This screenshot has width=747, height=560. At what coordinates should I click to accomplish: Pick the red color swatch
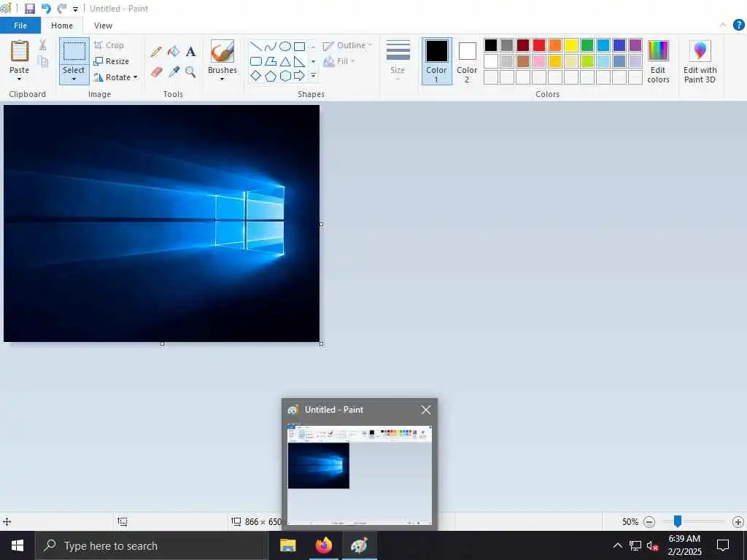tap(539, 45)
